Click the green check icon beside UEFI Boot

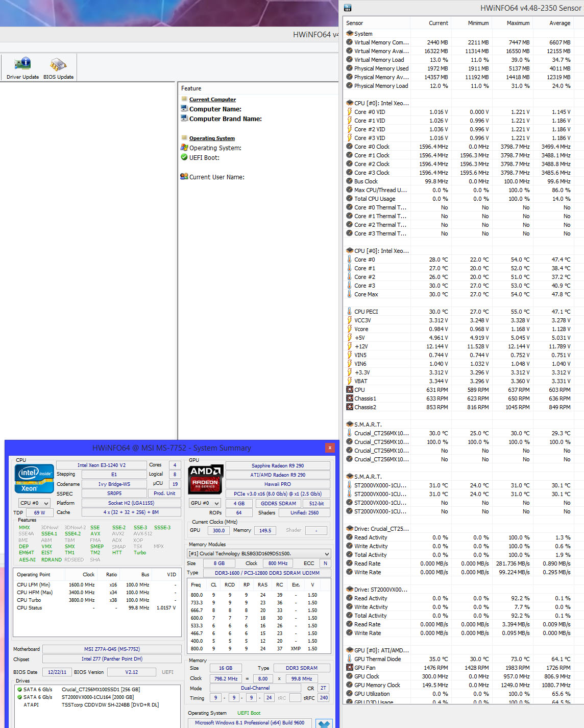[184, 157]
